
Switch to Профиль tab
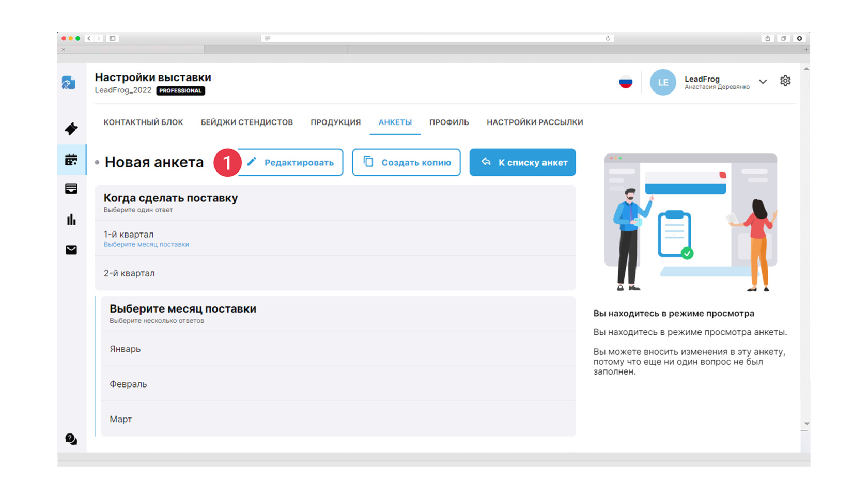pyautogui.click(x=449, y=122)
